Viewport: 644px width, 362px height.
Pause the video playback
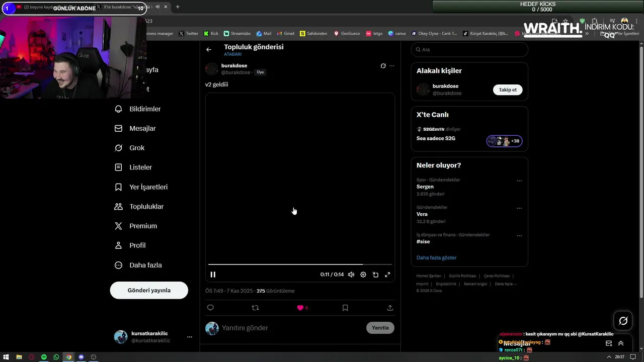pyautogui.click(x=213, y=275)
